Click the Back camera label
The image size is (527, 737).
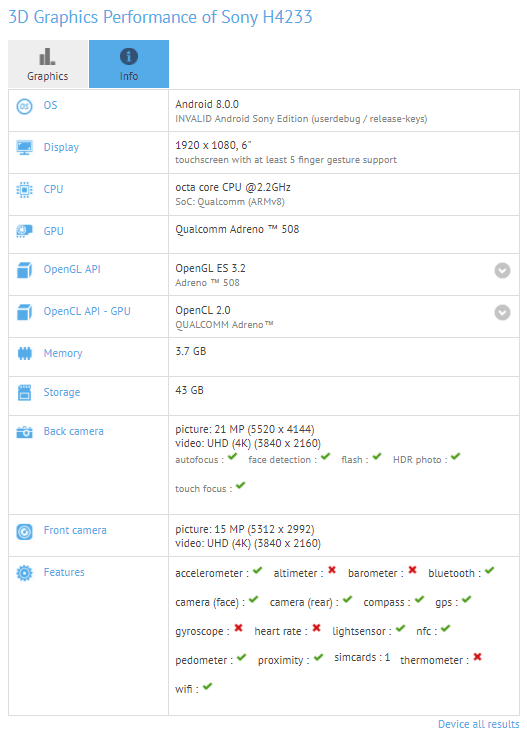point(74,431)
